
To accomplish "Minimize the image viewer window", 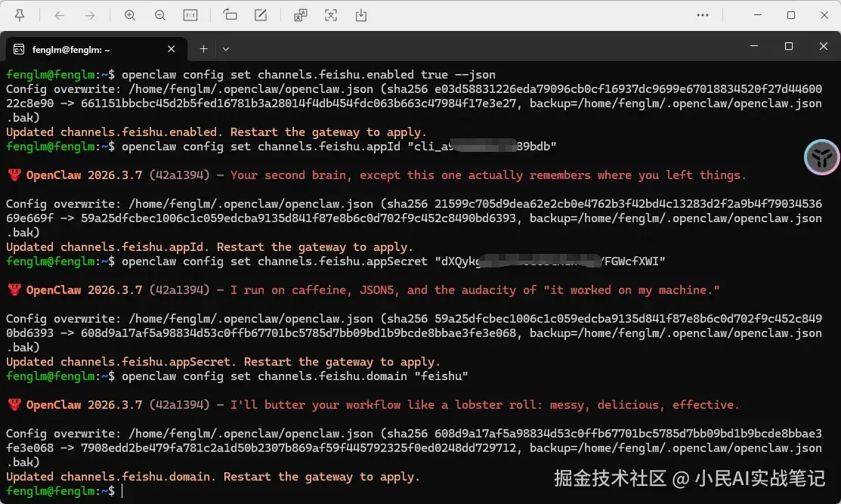I will (757, 15).
